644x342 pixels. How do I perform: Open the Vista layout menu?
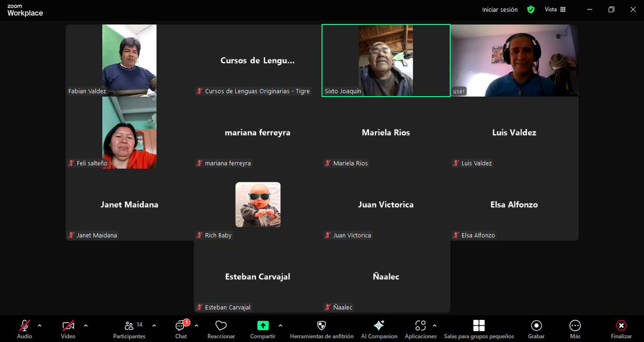(555, 9)
